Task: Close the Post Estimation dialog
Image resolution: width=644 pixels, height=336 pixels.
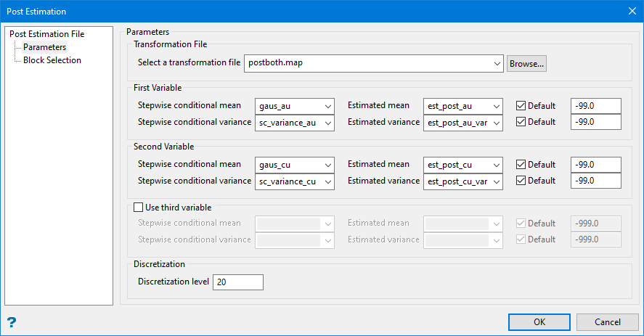Action: tap(631, 11)
